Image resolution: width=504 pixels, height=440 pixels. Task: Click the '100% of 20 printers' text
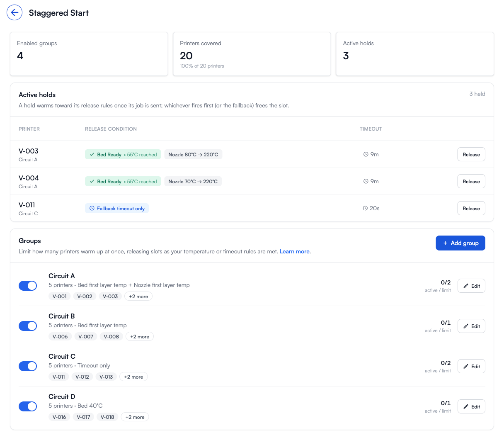click(x=202, y=66)
